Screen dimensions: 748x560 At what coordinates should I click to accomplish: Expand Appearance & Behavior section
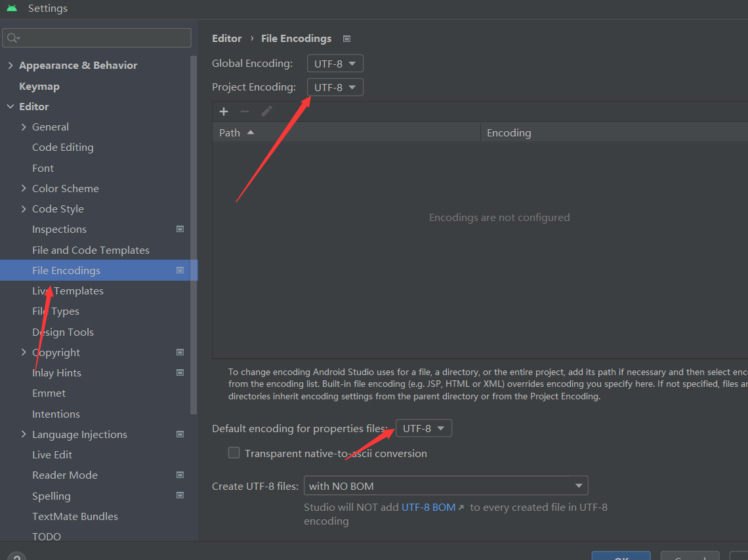pyautogui.click(x=10, y=66)
